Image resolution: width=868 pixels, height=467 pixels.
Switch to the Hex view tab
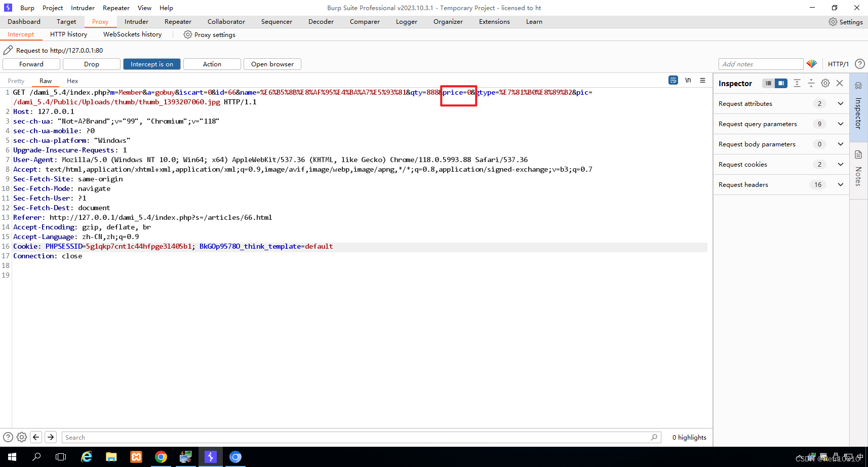[x=72, y=81]
